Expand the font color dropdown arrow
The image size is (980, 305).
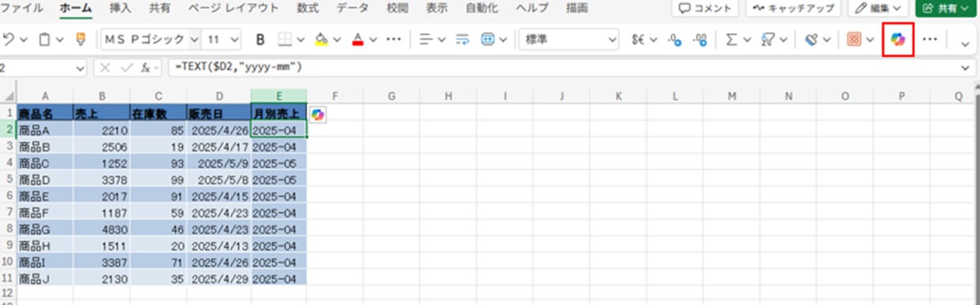click(374, 39)
